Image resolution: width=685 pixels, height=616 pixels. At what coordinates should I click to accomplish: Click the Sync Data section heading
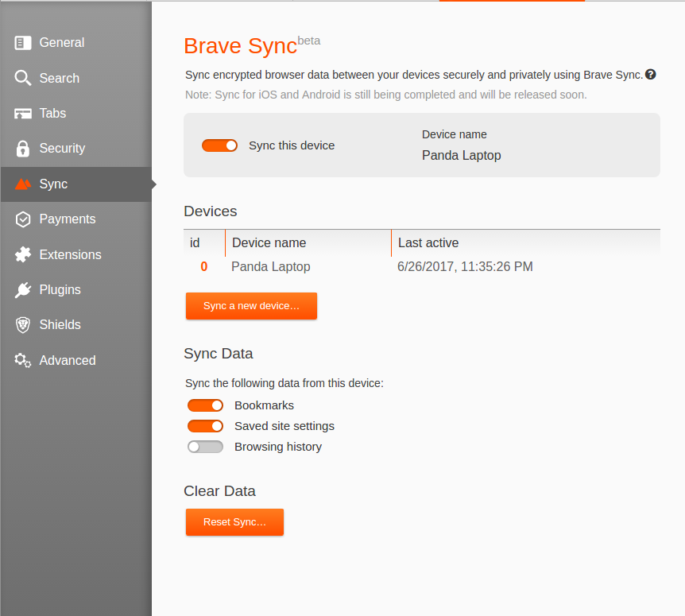[219, 354]
